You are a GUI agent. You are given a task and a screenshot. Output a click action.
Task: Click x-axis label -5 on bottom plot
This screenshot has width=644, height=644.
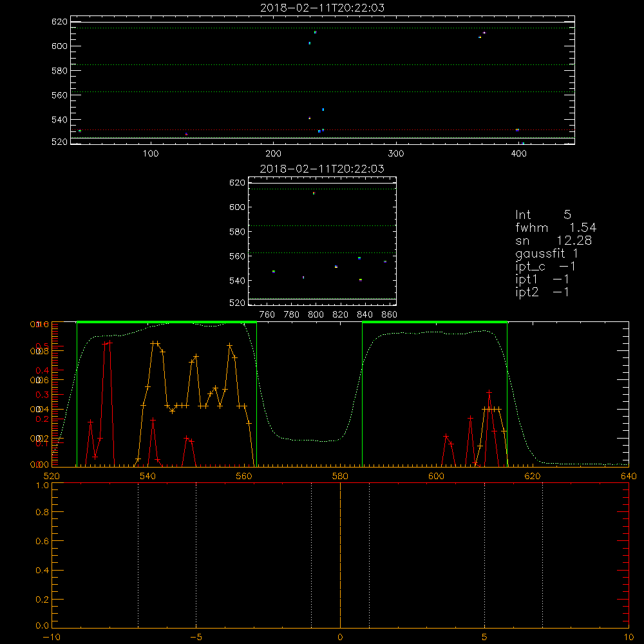click(x=196, y=637)
